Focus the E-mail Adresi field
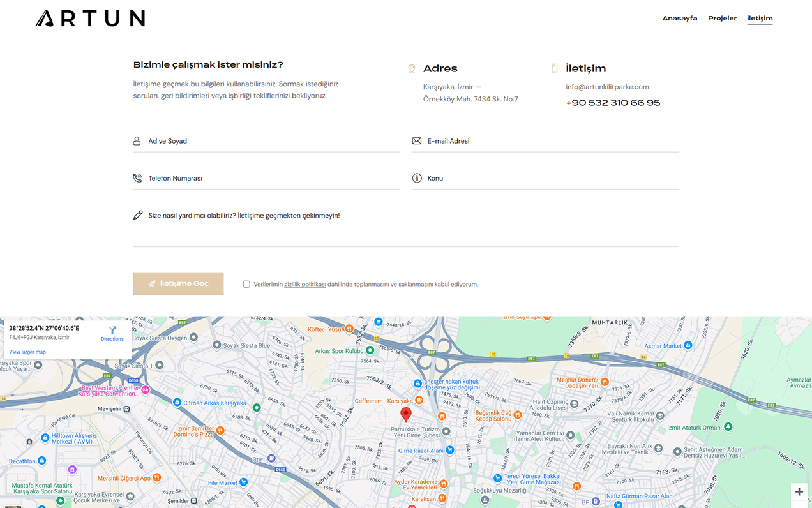The image size is (812, 508). [551, 141]
